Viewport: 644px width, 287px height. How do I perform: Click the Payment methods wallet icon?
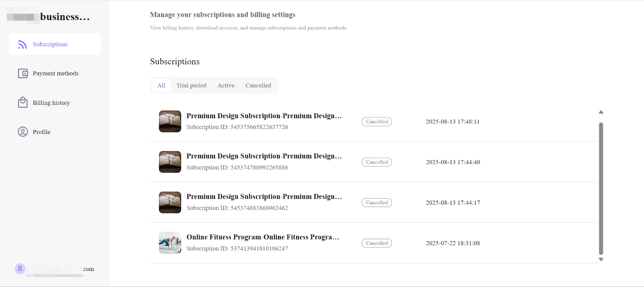(x=23, y=74)
